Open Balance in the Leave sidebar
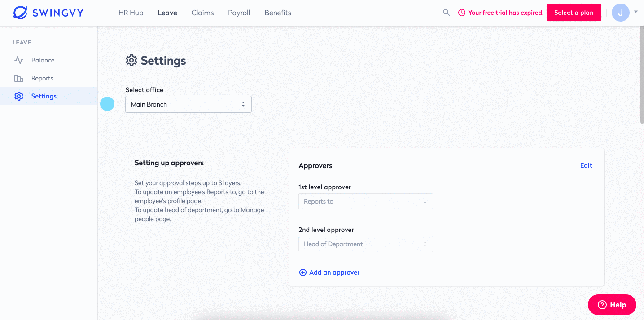The width and height of the screenshot is (644, 320). 48,60
